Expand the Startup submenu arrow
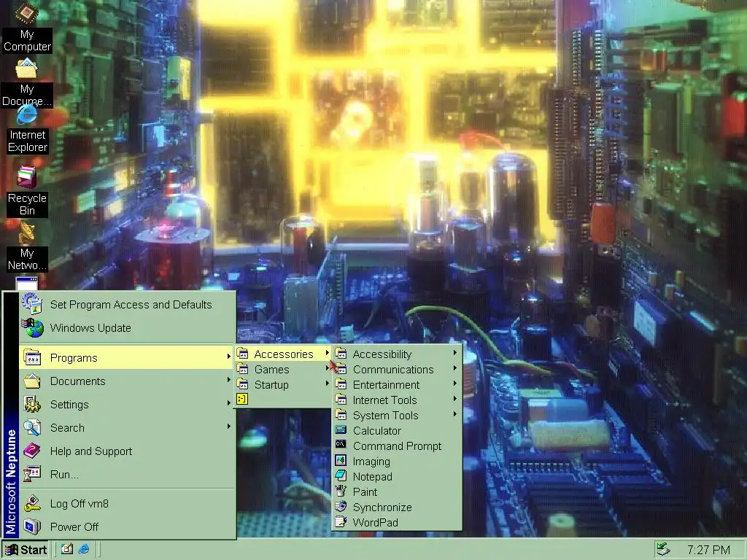The width and height of the screenshot is (747, 560). pos(327,384)
